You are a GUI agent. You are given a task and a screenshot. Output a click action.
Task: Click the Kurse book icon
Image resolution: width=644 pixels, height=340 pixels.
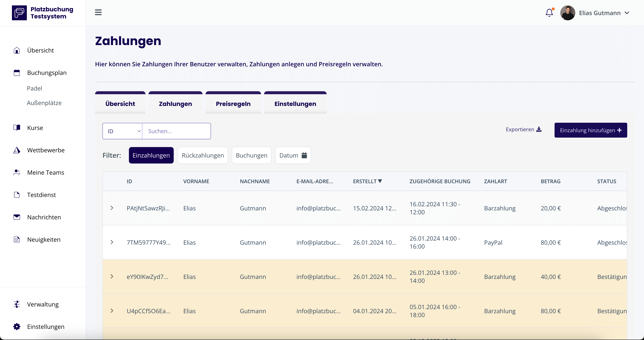pyautogui.click(x=17, y=128)
